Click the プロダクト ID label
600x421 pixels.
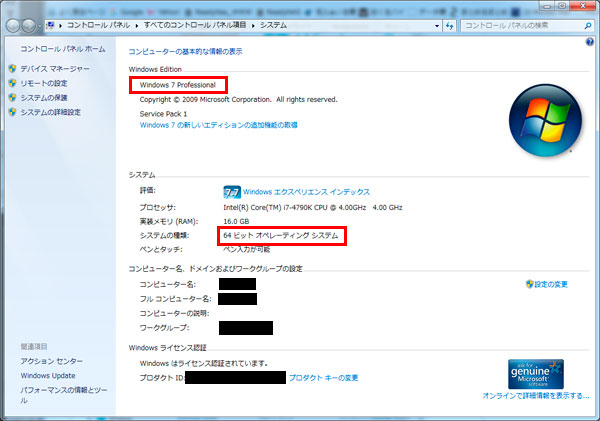pos(162,378)
